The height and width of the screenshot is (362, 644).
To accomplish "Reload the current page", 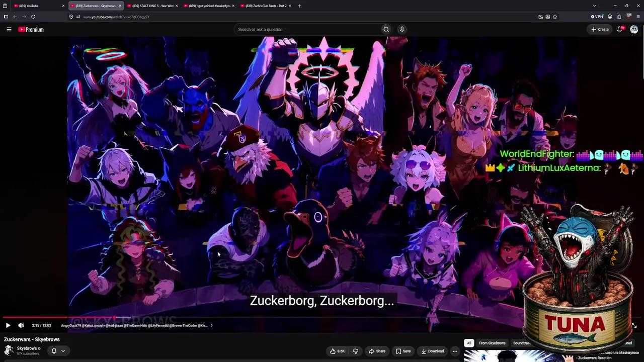I will (x=33, y=17).
